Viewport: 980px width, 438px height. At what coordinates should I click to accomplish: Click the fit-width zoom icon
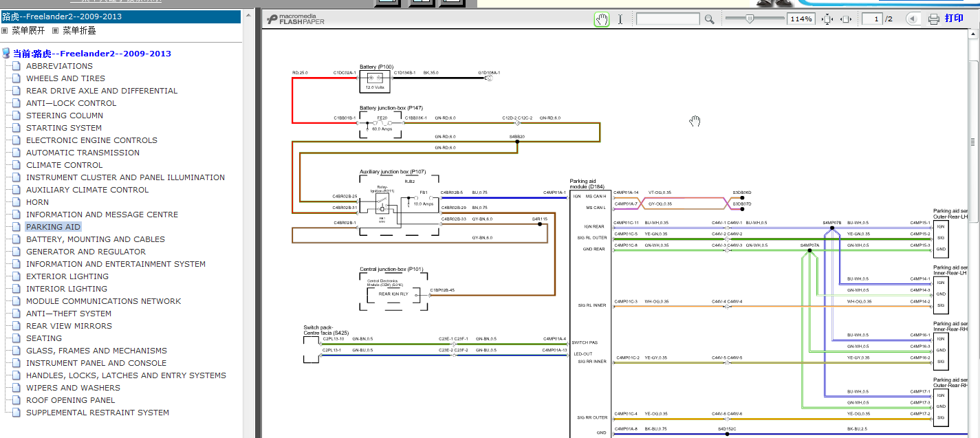[x=846, y=19]
